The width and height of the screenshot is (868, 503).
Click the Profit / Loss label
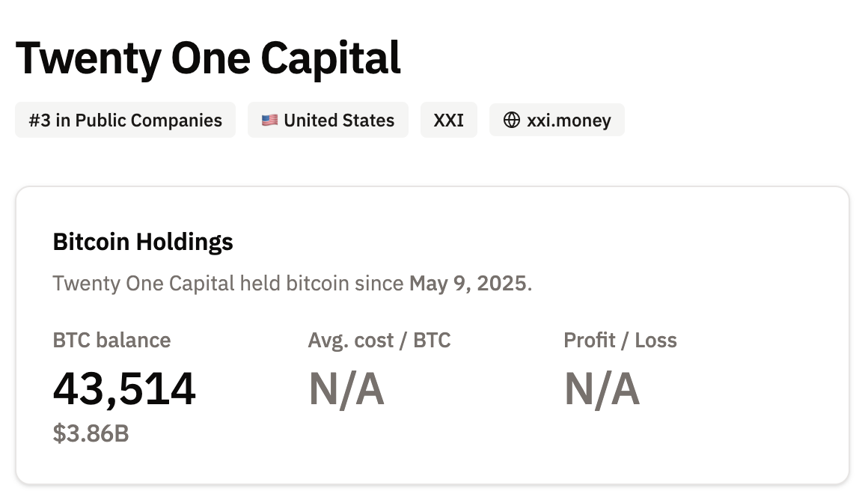620,341
